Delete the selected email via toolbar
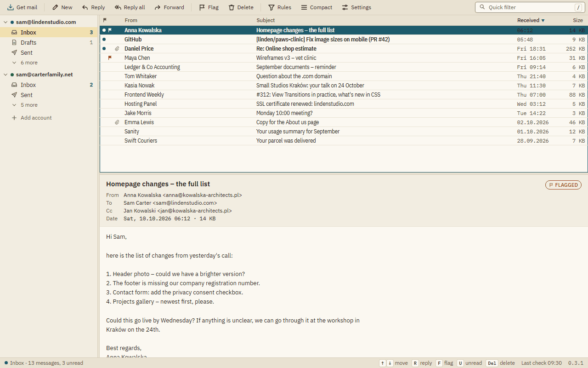Image resolution: width=588 pixels, height=368 pixels. click(241, 7)
